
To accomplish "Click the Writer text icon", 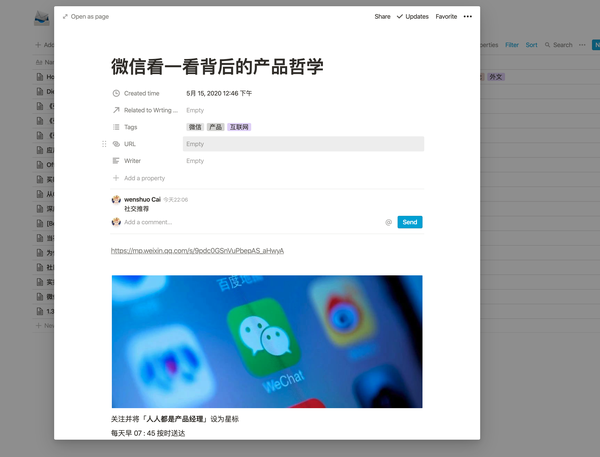I will pyautogui.click(x=116, y=161).
